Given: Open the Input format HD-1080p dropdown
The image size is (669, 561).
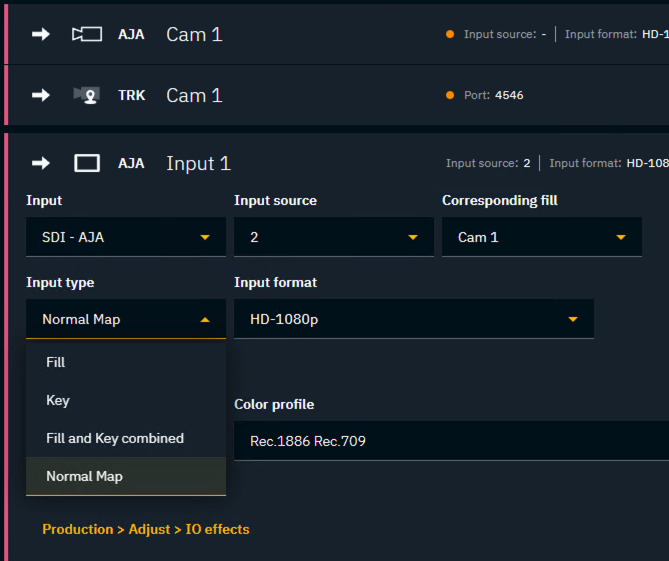Looking at the screenshot, I should point(413,319).
